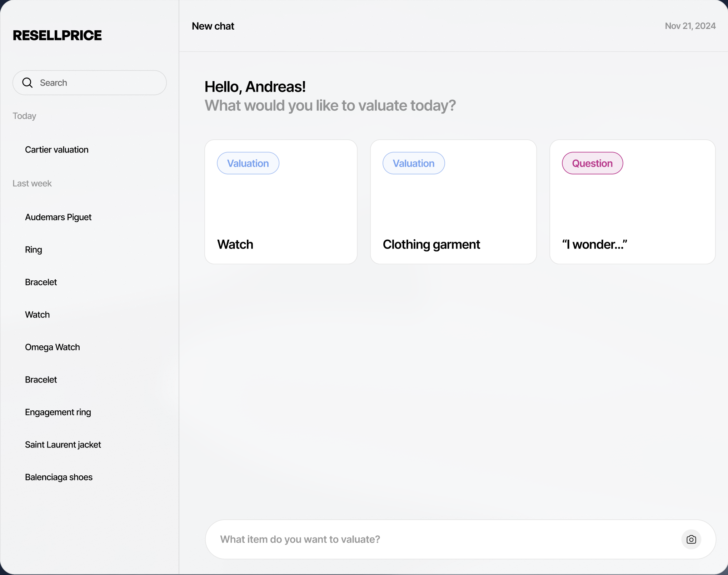The image size is (728, 575).
Task: Open the Cartier valuation chat
Action: tap(57, 150)
